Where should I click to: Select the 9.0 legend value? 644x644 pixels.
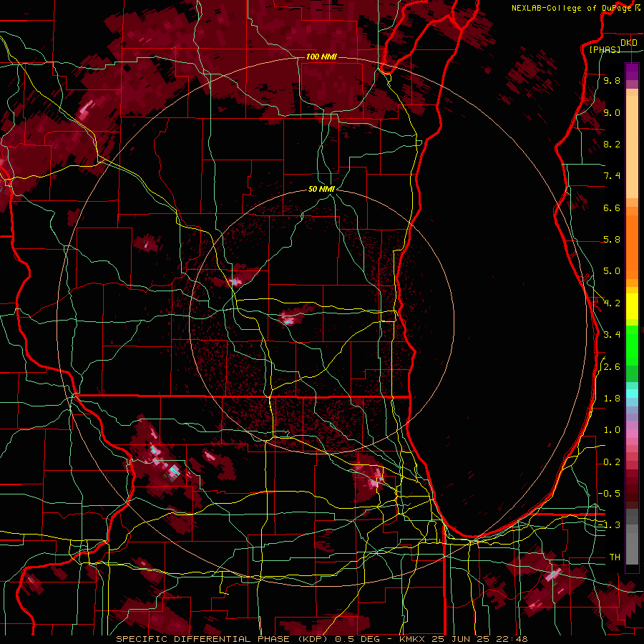click(612, 112)
